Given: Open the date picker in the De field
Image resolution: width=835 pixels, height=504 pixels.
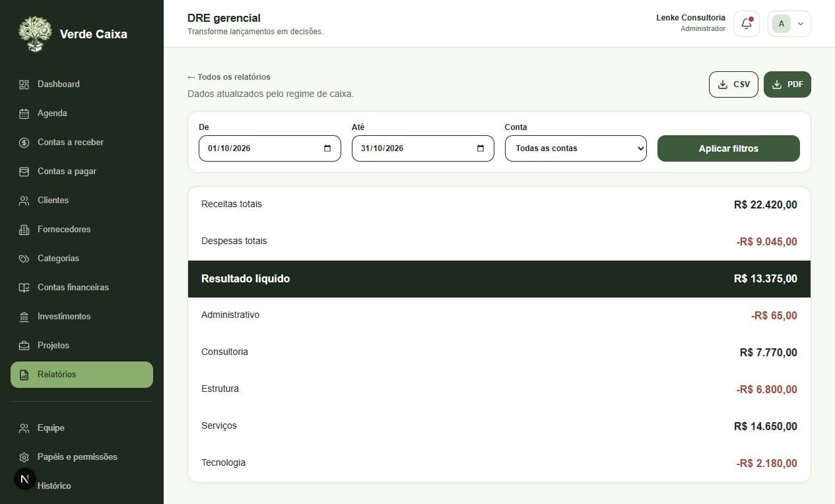Looking at the screenshot, I should coord(328,148).
